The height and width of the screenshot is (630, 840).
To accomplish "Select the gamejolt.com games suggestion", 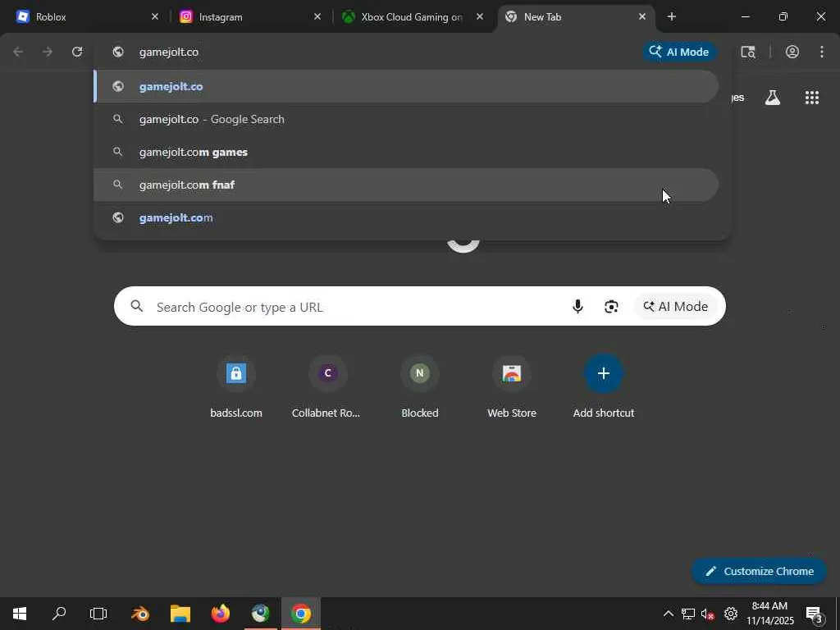I will 406,152.
